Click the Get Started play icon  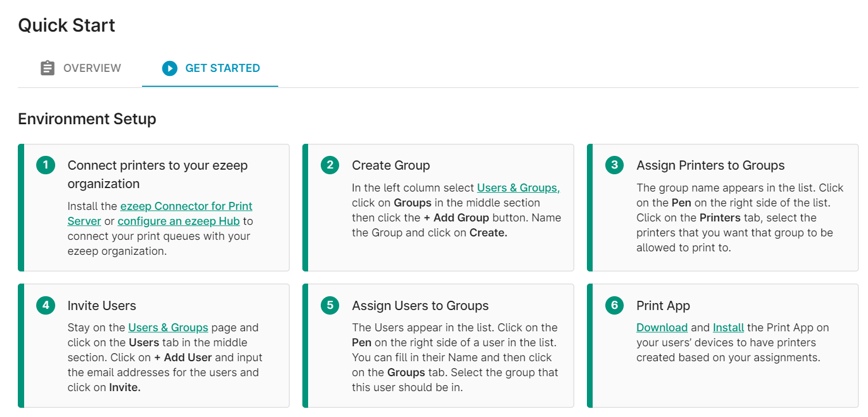tap(170, 68)
